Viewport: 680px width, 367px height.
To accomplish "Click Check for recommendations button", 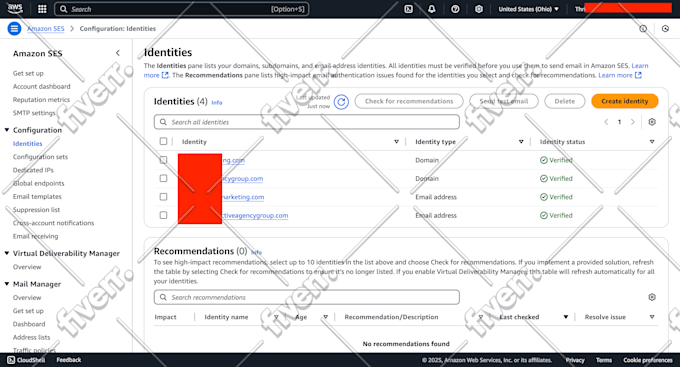I will click(x=409, y=101).
